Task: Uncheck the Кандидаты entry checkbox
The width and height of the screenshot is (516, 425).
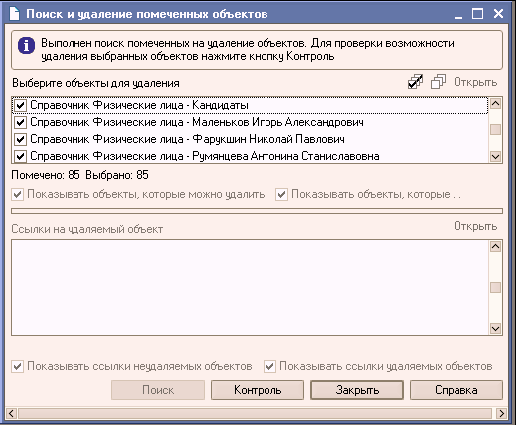Action: 20,105
